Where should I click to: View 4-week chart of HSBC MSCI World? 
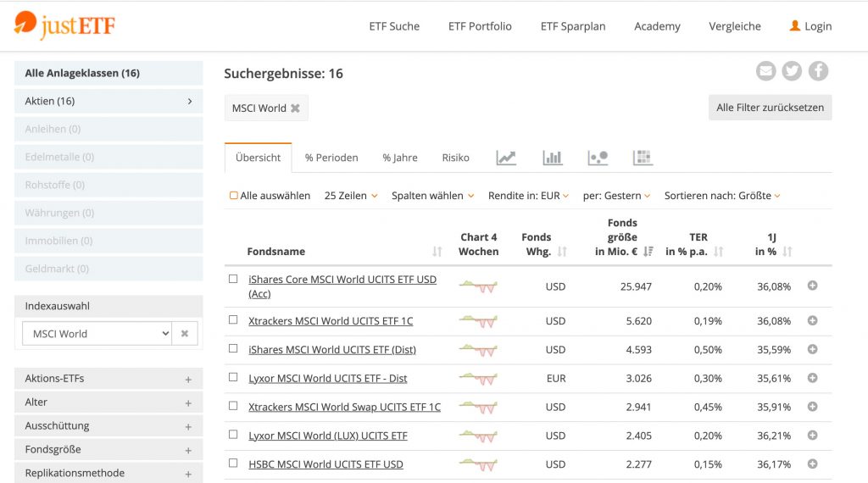(478, 464)
